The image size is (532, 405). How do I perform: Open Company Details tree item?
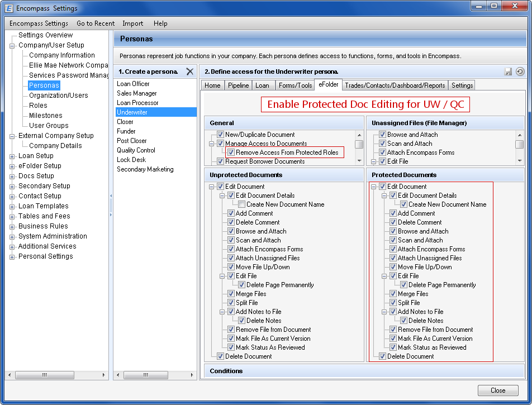pos(55,145)
